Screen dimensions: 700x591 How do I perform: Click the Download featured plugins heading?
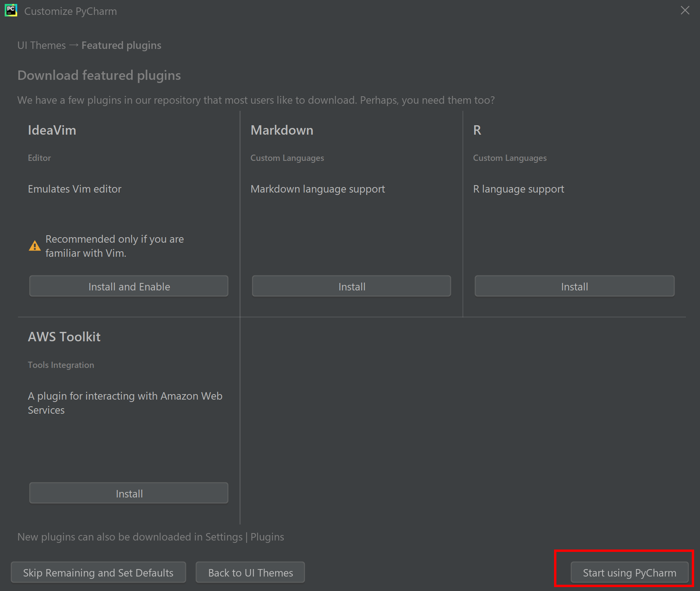click(x=99, y=75)
